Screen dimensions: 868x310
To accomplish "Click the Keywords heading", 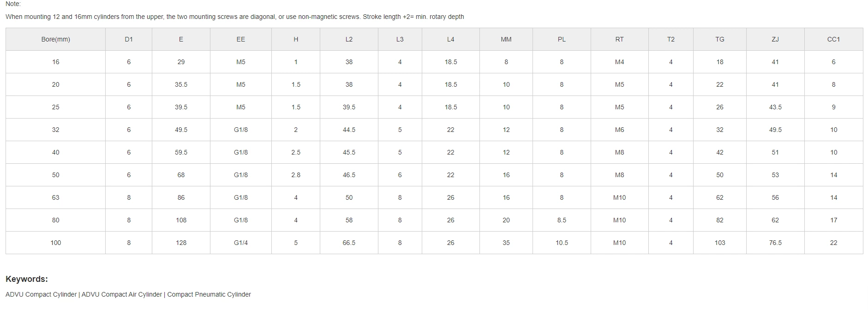I will (x=27, y=279).
